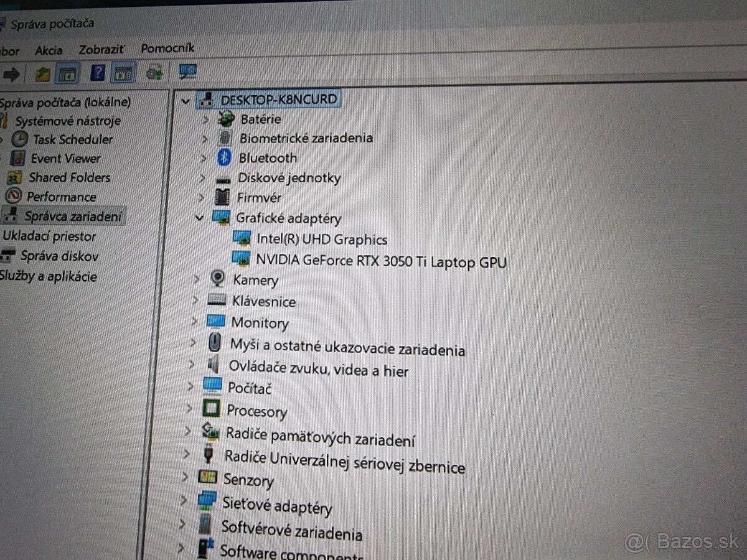This screenshot has height=560, width=747.
Task: Toggle the show/hide console tree toolbar icon
Action: click(67, 74)
